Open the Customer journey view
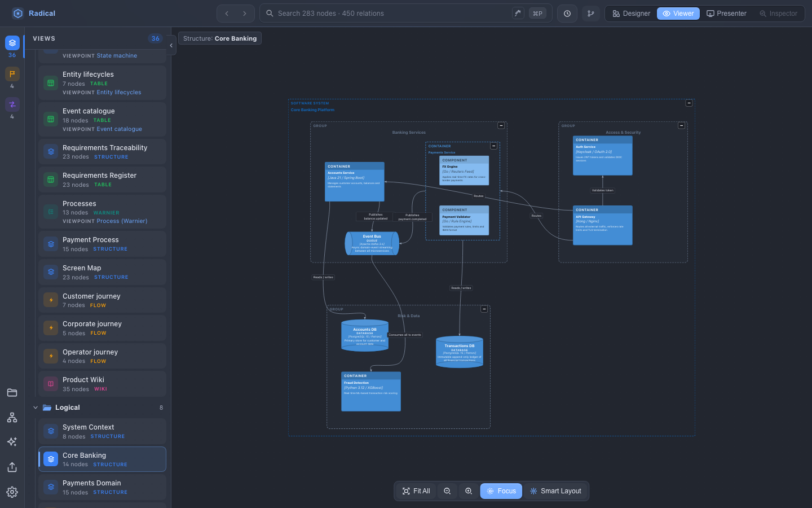 [x=102, y=300]
